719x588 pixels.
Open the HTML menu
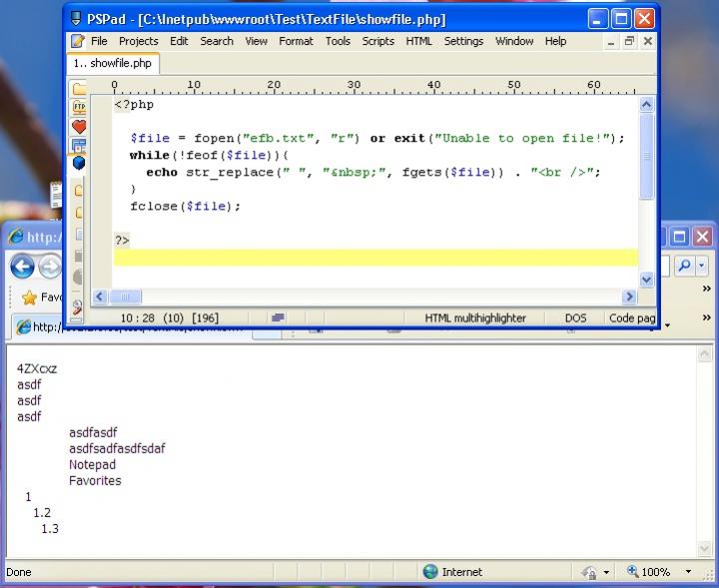pyautogui.click(x=418, y=41)
